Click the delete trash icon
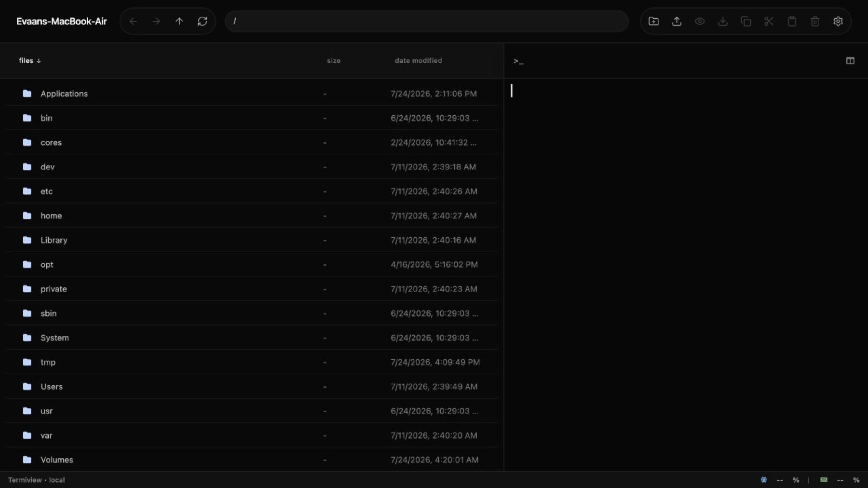This screenshot has width=868, height=488. [x=815, y=21]
